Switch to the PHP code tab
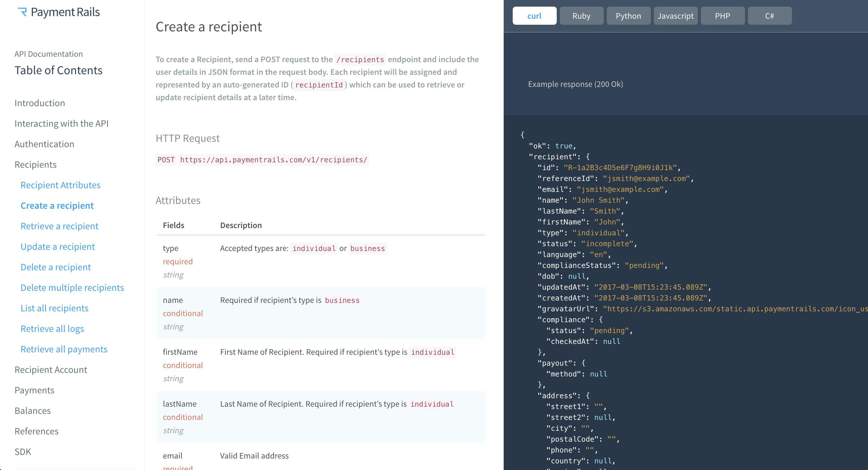The height and width of the screenshot is (470, 868). 722,15
